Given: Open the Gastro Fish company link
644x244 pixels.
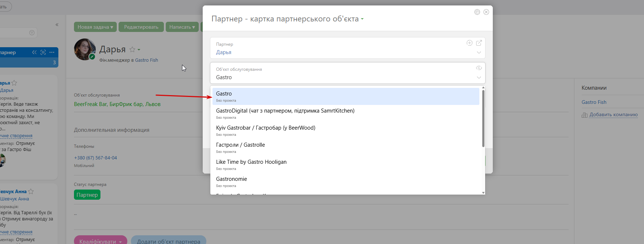Looking at the screenshot, I should [x=594, y=102].
